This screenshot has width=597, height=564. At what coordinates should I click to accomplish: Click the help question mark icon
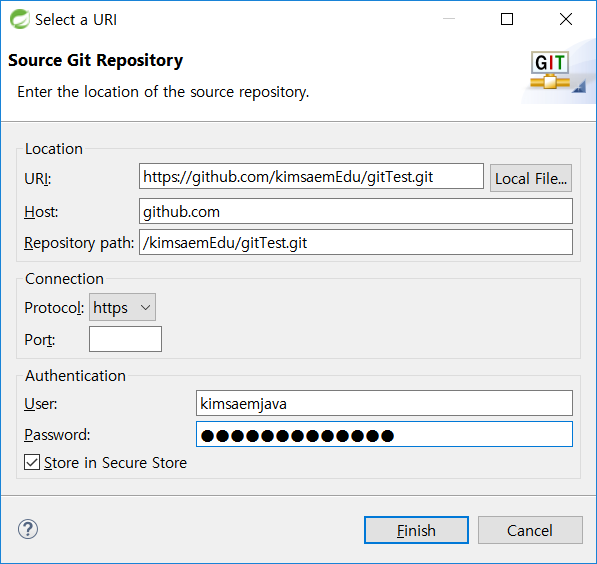(x=28, y=529)
